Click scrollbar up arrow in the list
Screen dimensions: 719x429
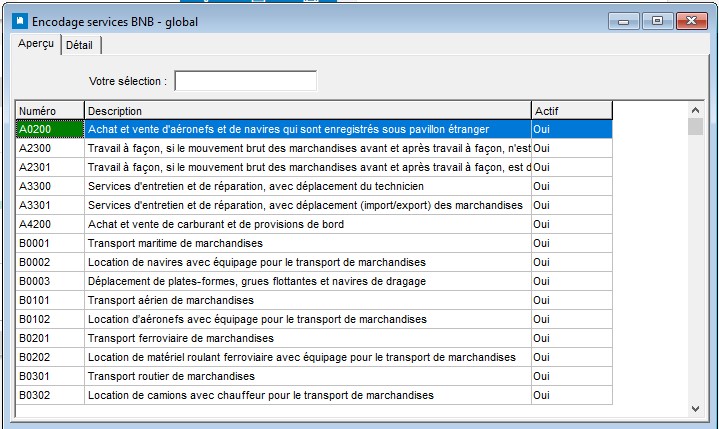(695, 110)
